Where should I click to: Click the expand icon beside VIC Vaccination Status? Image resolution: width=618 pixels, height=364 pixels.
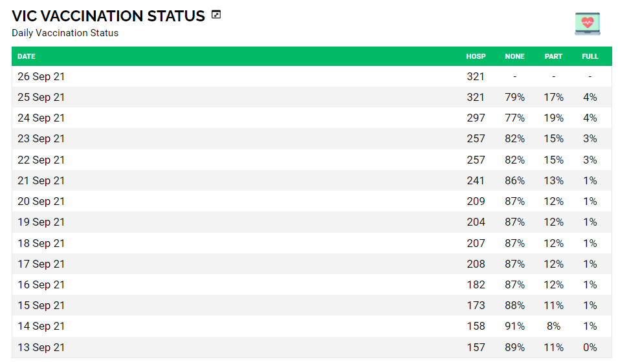(216, 15)
